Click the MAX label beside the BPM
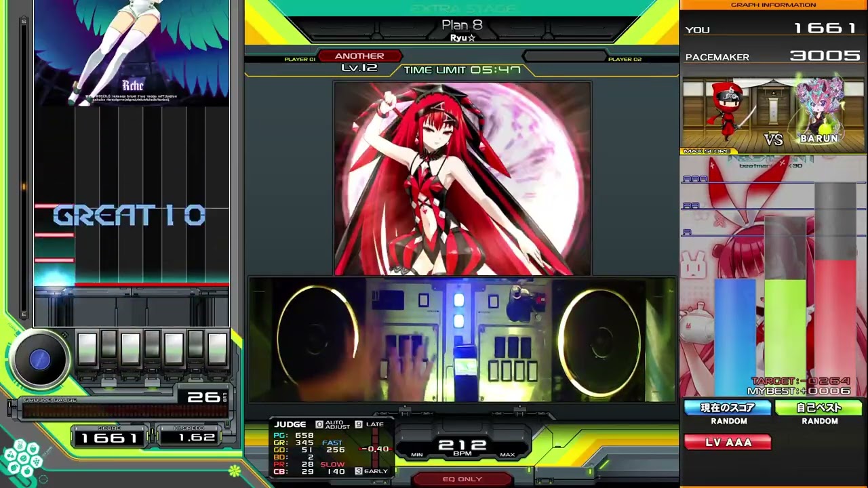Screen dimensions: 868x488 (x=507, y=455)
